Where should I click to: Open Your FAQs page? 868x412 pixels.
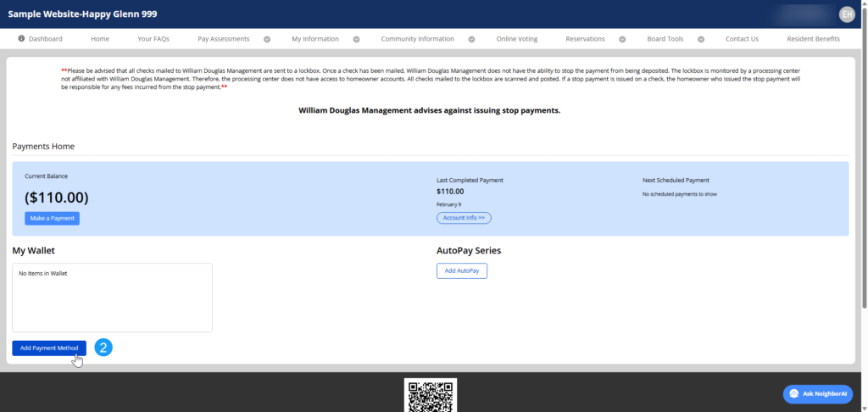pyautogui.click(x=154, y=39)
